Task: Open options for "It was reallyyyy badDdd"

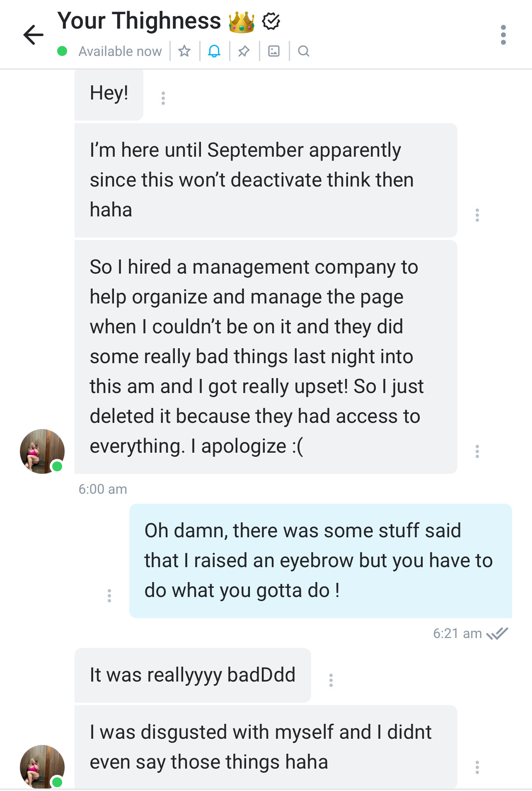Action: point(331,680)
